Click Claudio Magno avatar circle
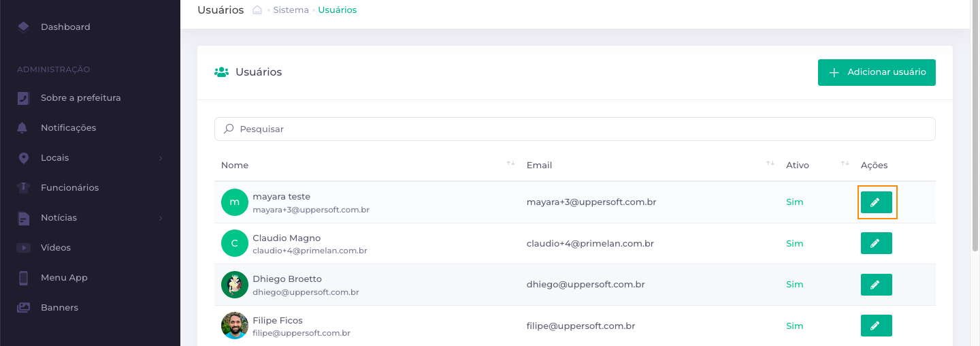Screen dimensions: 980x346 tap(235, 243)
